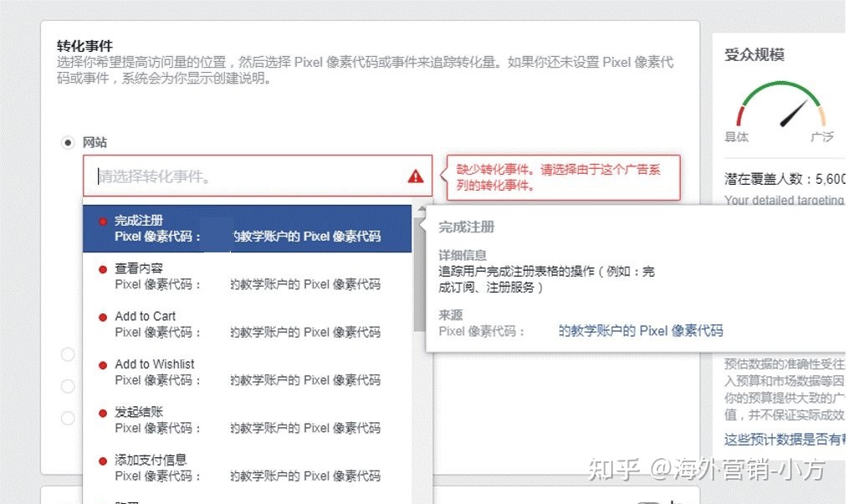Image resolution: width=848 pixels, height=504 pixels.
Task: Select third unlabeled radio button below 网站
Action: (68, 418)
